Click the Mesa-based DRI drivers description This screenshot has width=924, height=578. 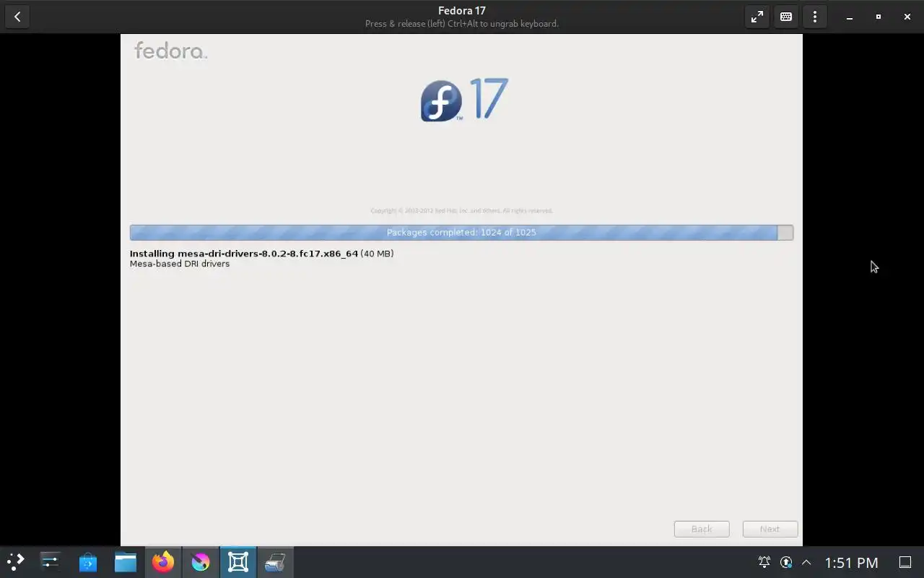click(180, 264)
